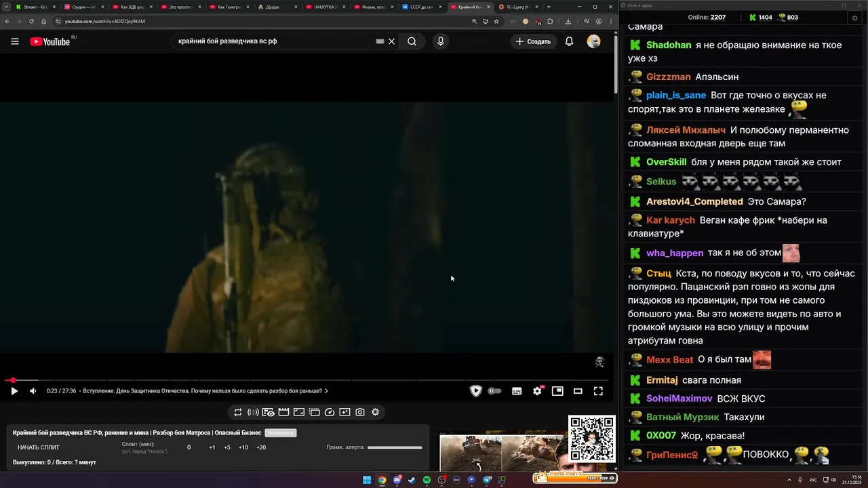This screenshot has width=868, height=488.
Task: Start voice search with the microphone
Action: 441,41
